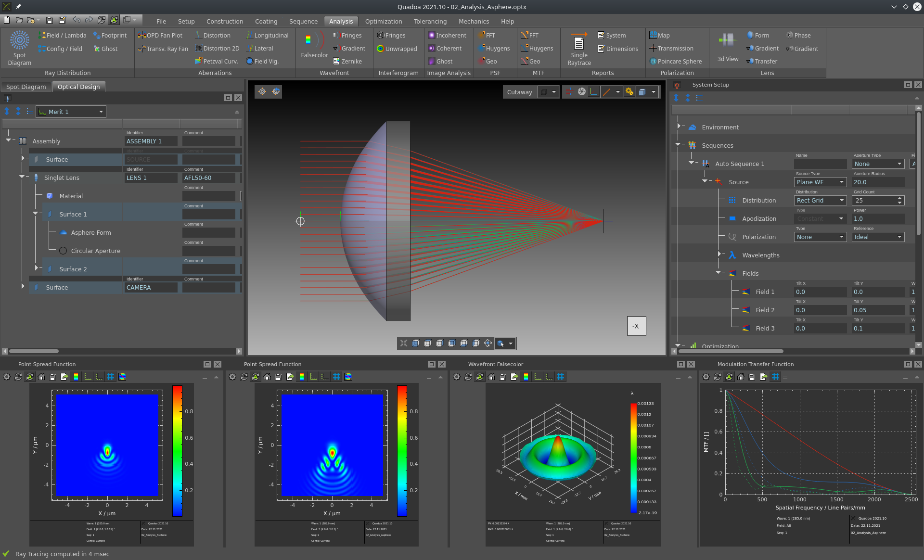Viewport: 924px width, 560px height.
Task: Open the Polarization Reference Ideal dropdown
Action: pos(878,237)
